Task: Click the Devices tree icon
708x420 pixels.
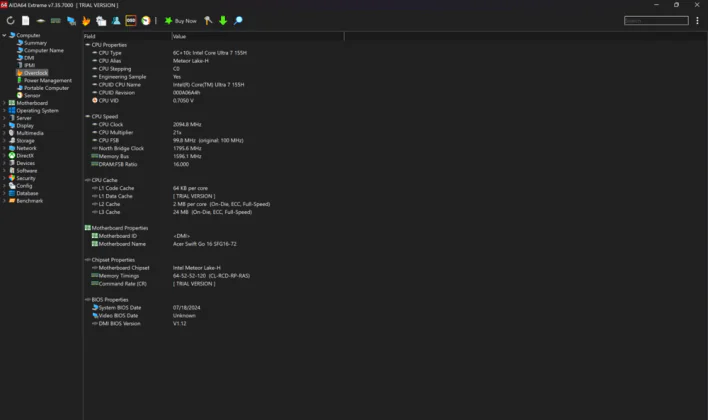Action: pyautogui.click(x=12, y=163)
